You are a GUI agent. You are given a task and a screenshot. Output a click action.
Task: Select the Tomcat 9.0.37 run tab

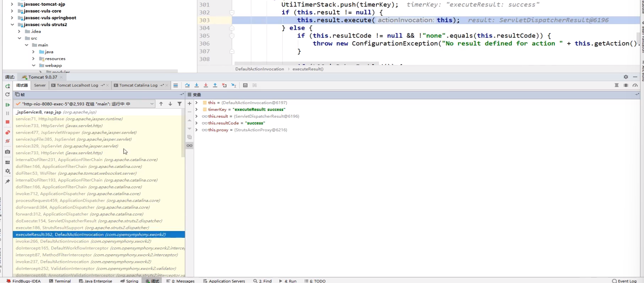coord(43,77)
